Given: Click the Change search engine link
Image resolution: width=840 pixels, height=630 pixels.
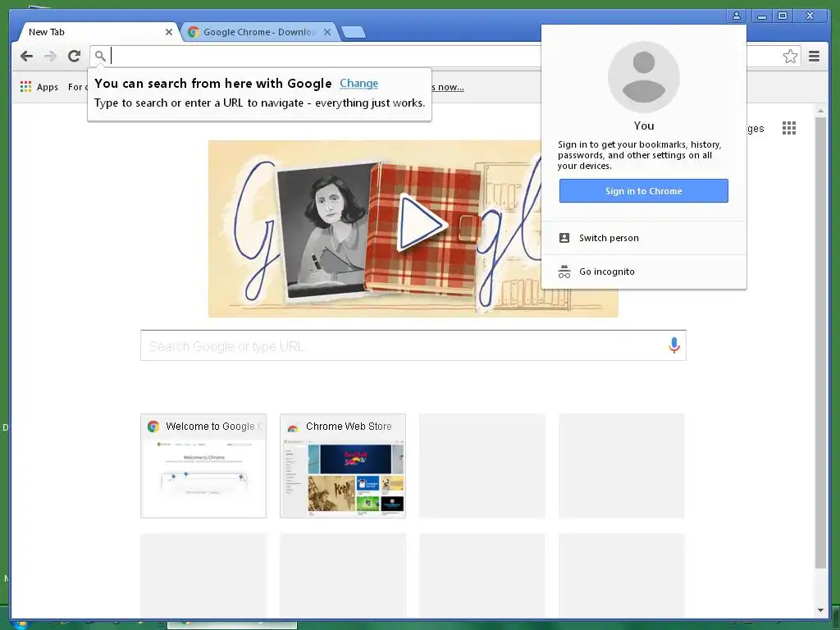Looking at the screenshot, I should point(359,83).
